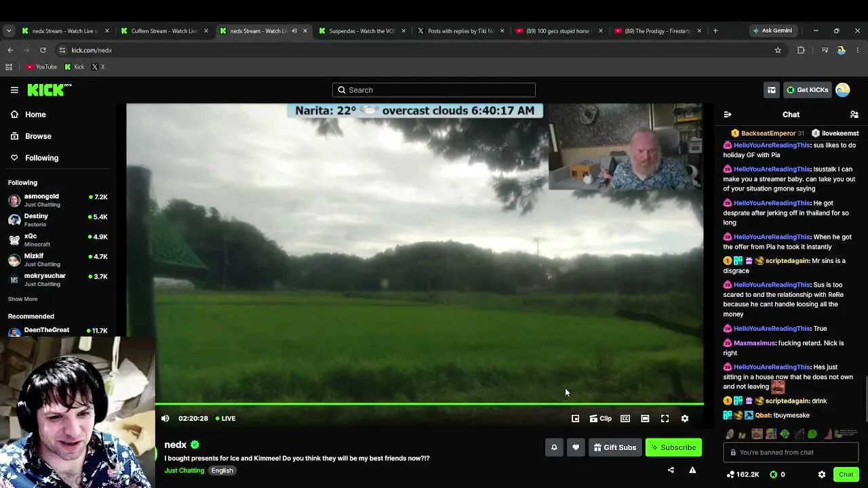868x488 pixels.
Task: Open DeenTheGreat recommended channel
Action: [x=58, y=331]
